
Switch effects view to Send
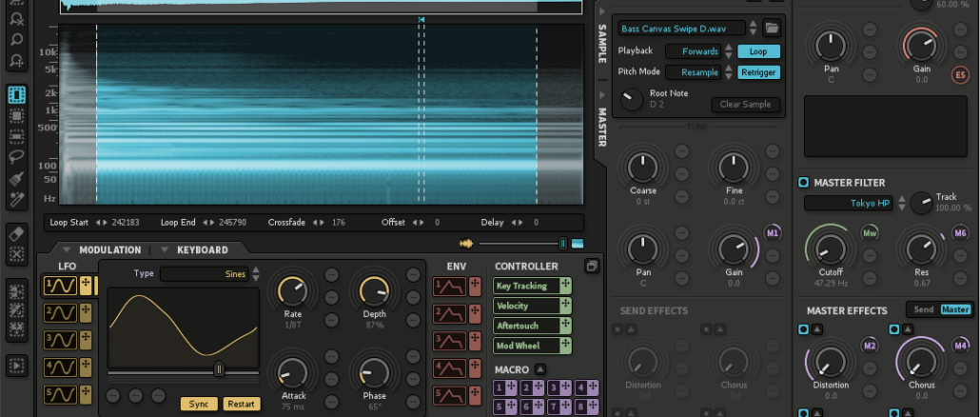[923, 309]
